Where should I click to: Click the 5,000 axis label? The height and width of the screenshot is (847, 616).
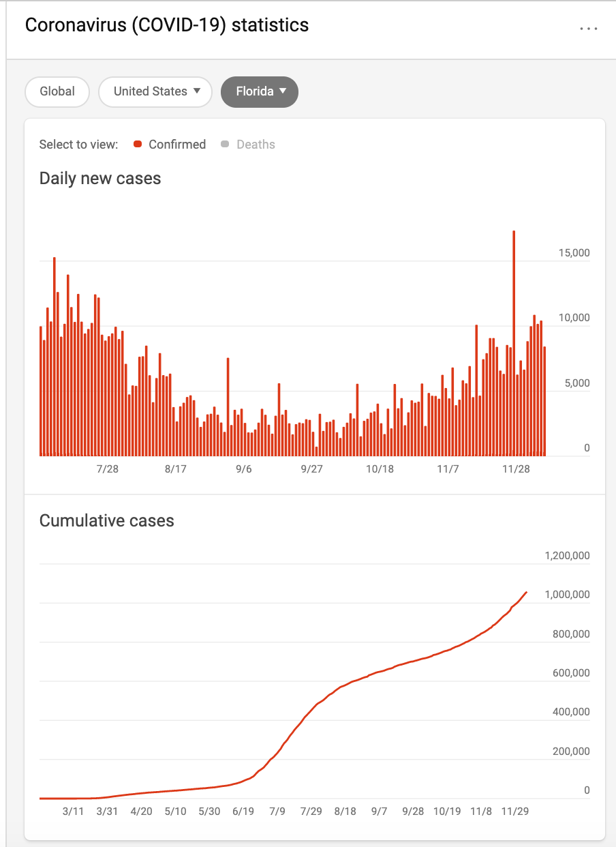(x=576, y=383)
